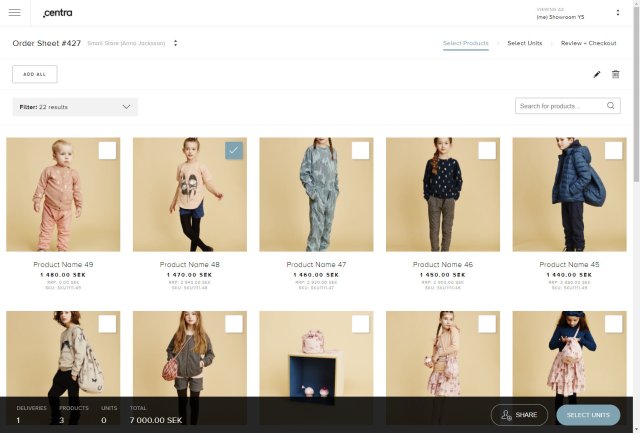Click the search magnifier icon
The image size is (640, 433).
[x=611, y=106]
